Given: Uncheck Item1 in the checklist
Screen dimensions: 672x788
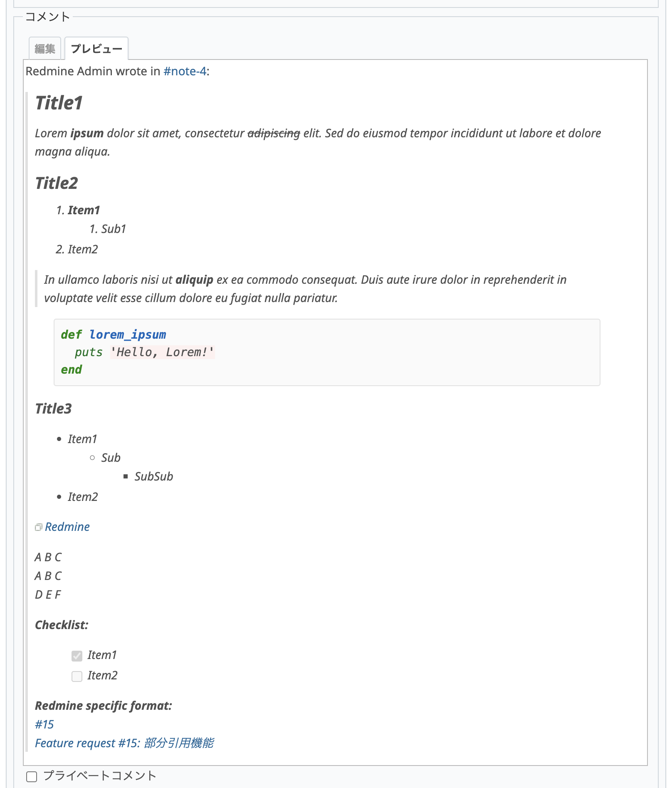Looking at the screenshot, I should (x=77, y=655).
